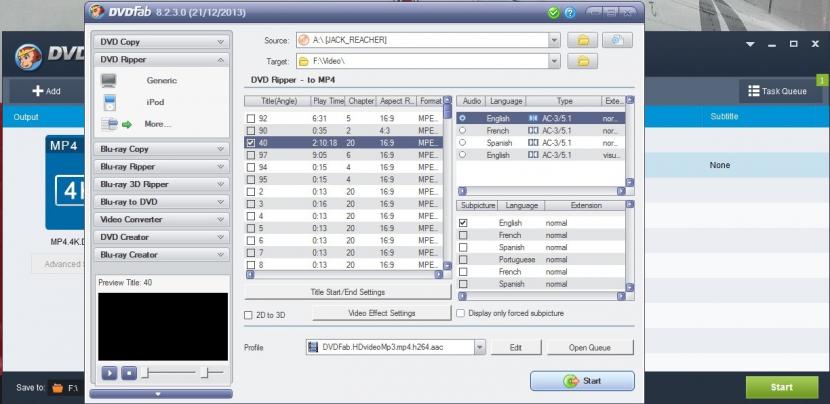Viewport: 830px width, 404px height.
Task: Open the Profile dropdown arrow
Action: tap(480, 347)
